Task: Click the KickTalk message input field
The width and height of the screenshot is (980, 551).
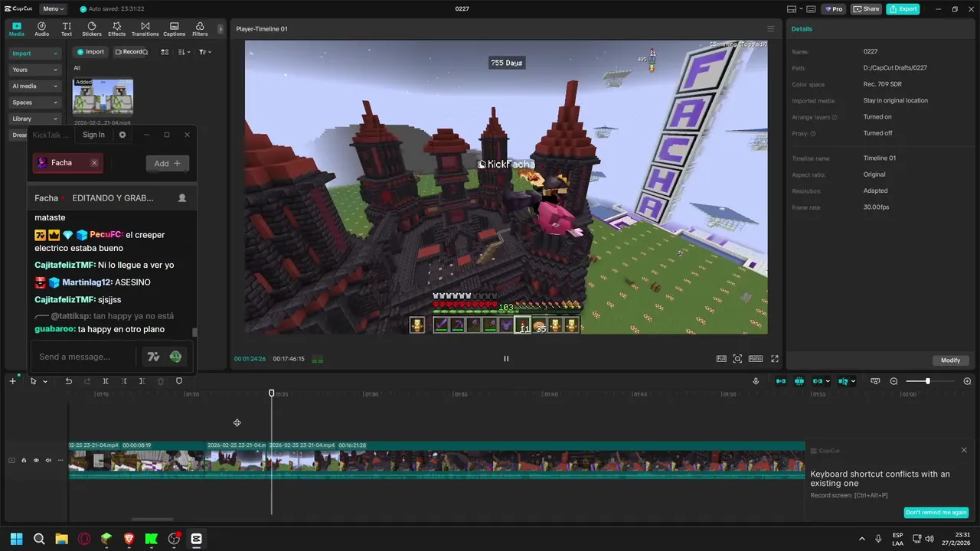Action: (84, 357)
